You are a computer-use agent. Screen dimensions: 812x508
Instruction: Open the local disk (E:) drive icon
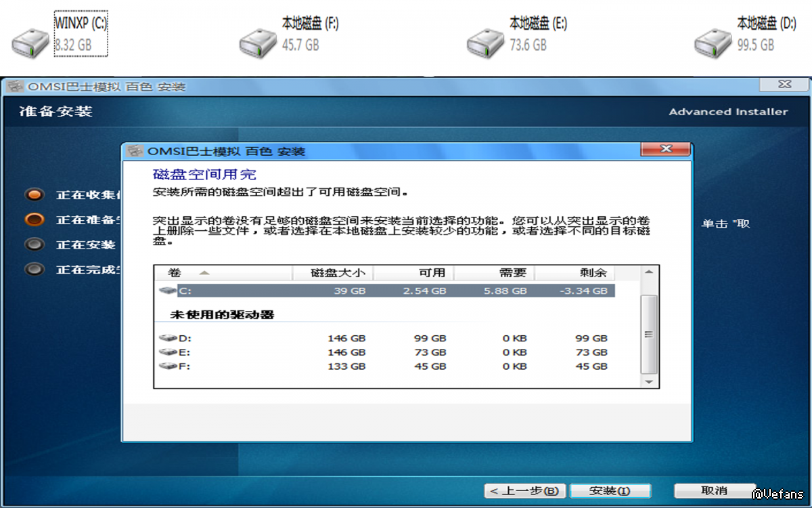(485, 41)
